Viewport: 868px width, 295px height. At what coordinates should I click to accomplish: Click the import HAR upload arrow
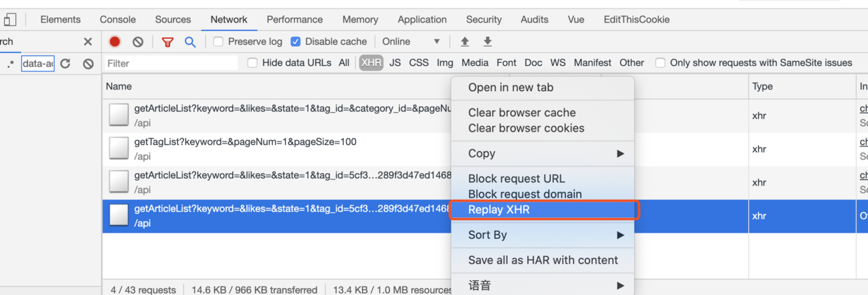tap(465, 42)
